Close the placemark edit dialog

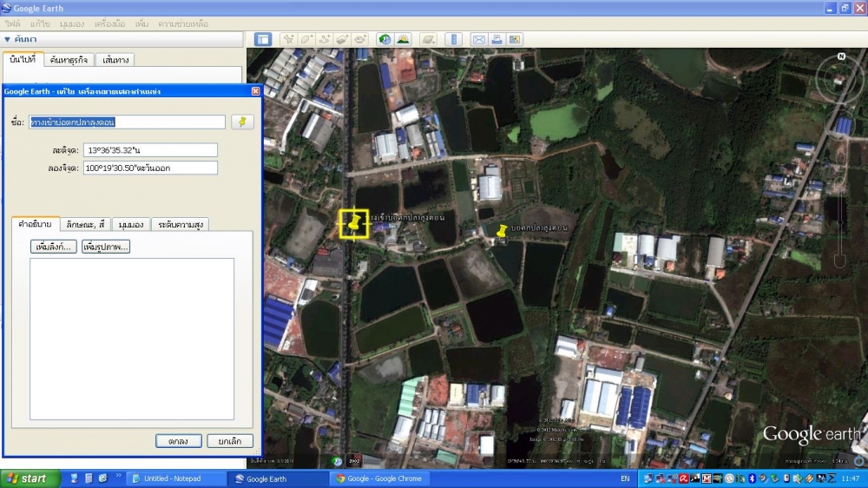pyautogui.click(x=255, y=91)
